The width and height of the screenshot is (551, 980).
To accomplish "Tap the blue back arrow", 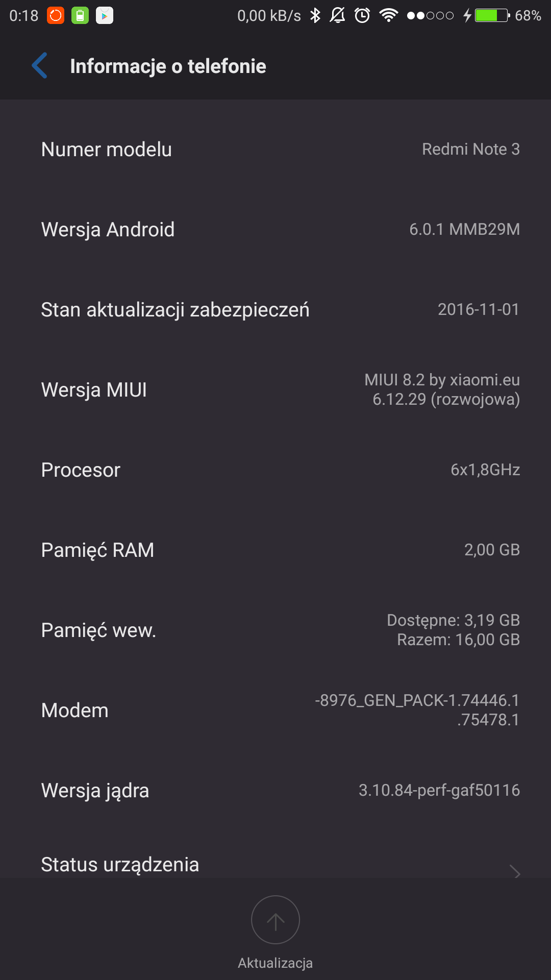I will (40, 66).
